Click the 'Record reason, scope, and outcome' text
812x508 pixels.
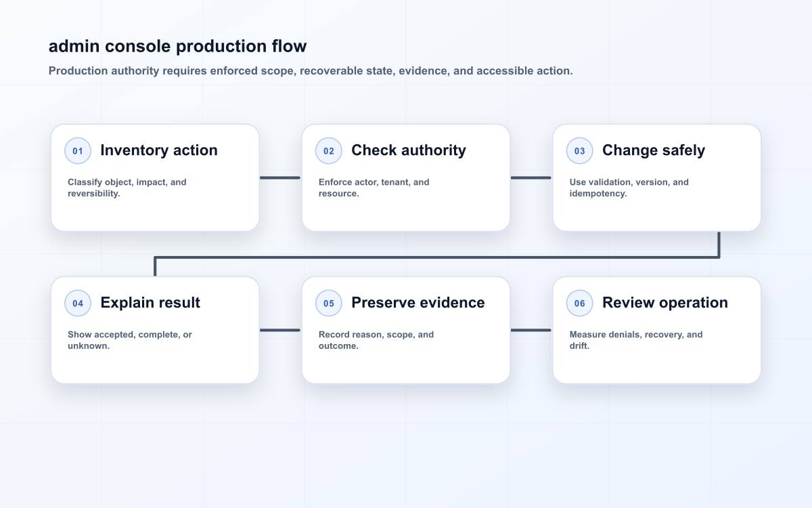(x=376, y=340)
